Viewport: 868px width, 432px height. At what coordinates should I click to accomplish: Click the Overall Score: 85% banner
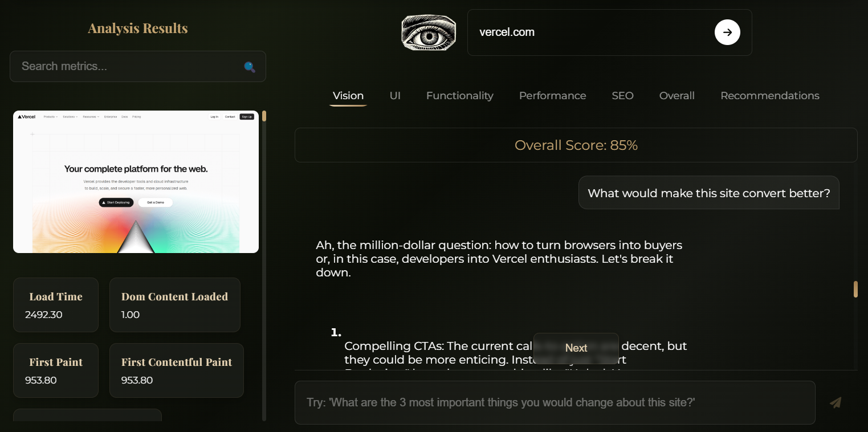(576, 145)
